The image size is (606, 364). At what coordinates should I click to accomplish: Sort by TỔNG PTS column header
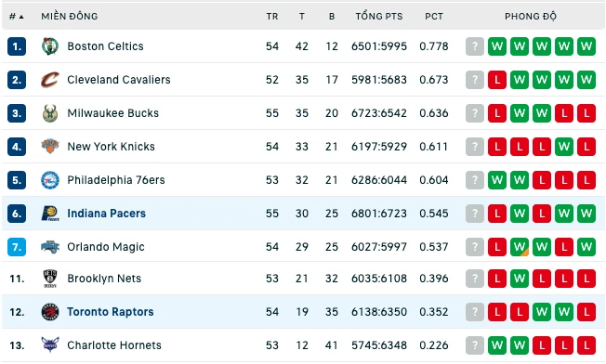379,16
